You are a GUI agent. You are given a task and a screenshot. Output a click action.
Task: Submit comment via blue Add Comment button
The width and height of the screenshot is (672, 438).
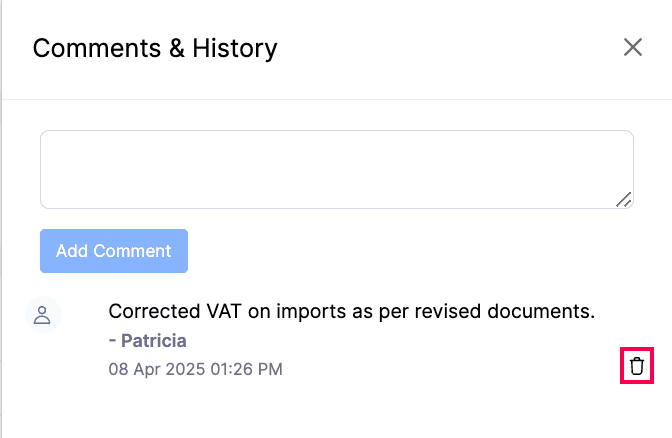[113, 251]
